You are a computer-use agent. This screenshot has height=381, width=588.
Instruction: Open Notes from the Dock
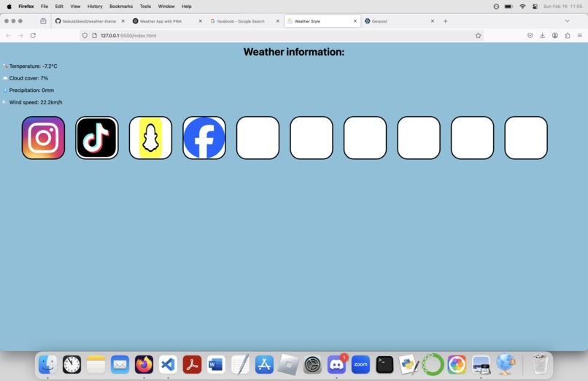96,364
